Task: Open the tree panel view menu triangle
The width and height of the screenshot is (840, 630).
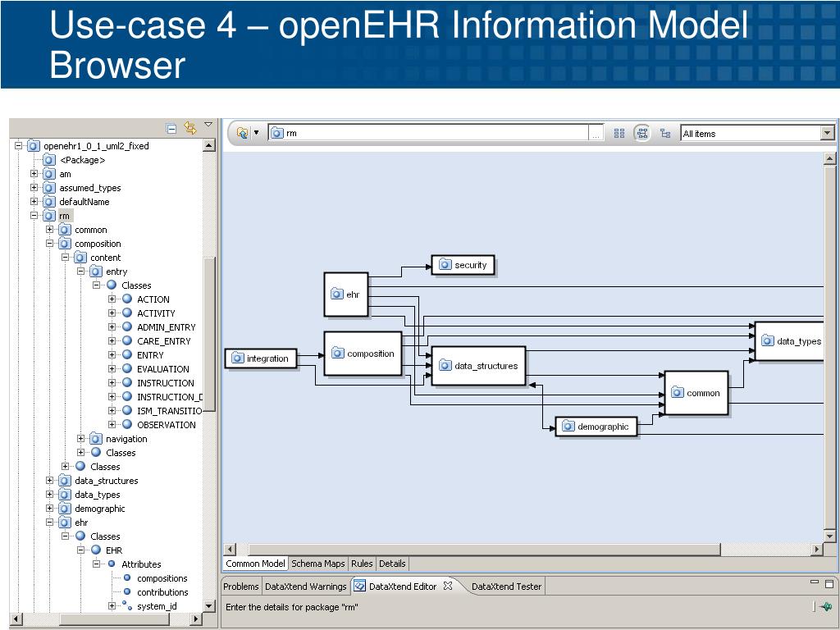Action: (x=208, y=125)
